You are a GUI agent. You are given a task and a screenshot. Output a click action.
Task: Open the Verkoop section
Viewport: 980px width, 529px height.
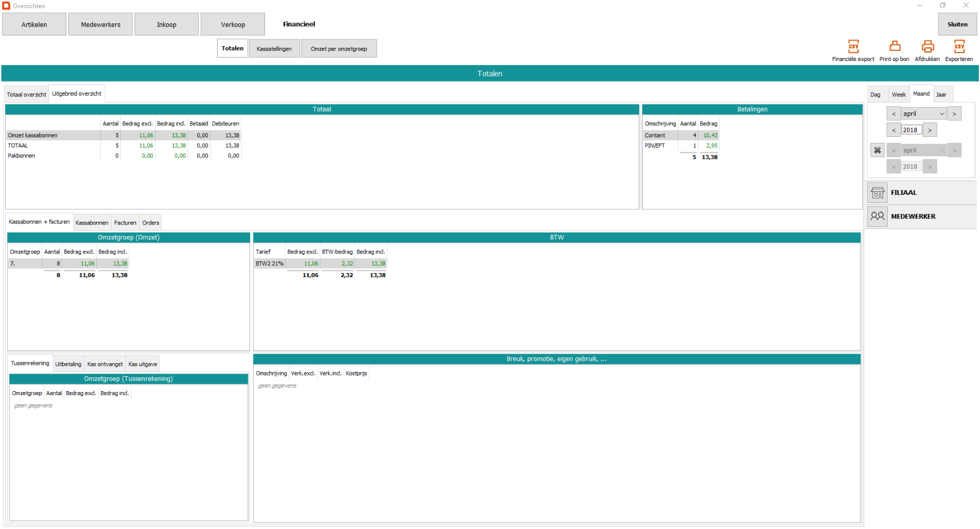[x=232, y=25]
